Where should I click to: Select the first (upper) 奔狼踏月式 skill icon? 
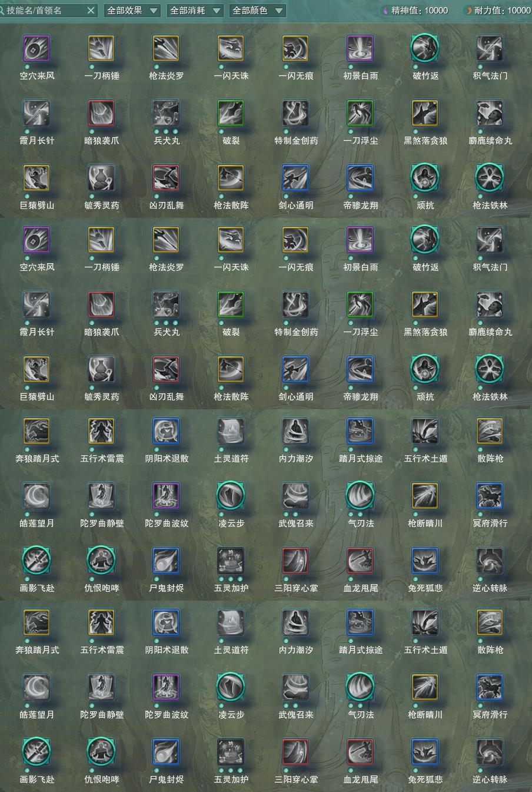(x=36, y=431)
